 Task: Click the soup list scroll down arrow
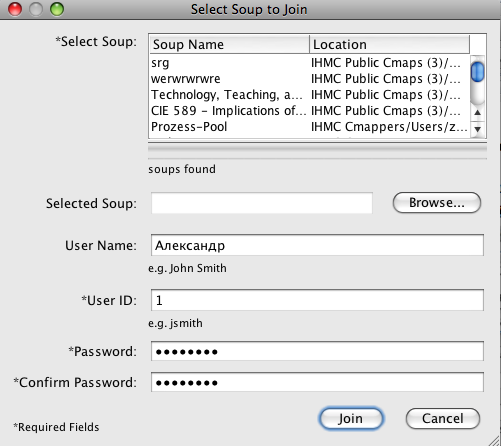coord(477,129)
